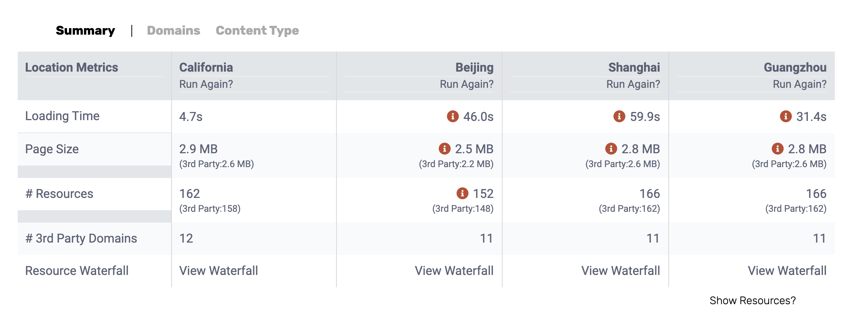View Waterfall for Shanghai
Image resolution: width=868 pixels, height=335 pixels.
[x=621, y=271]
